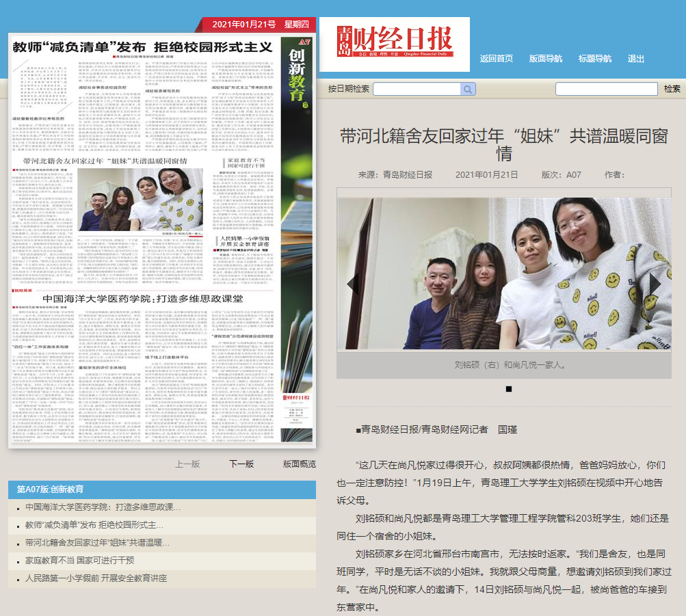Focus the keyword search text box

tap(606, 89)
